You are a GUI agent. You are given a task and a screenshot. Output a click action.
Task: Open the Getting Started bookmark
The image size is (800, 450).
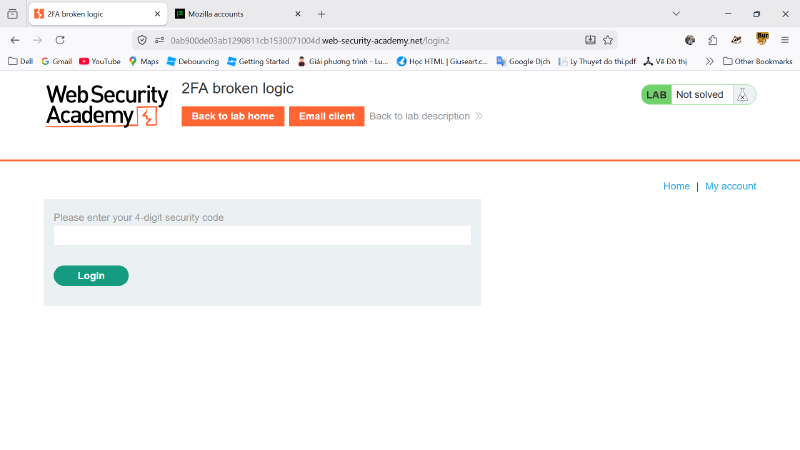pos(258,61)
